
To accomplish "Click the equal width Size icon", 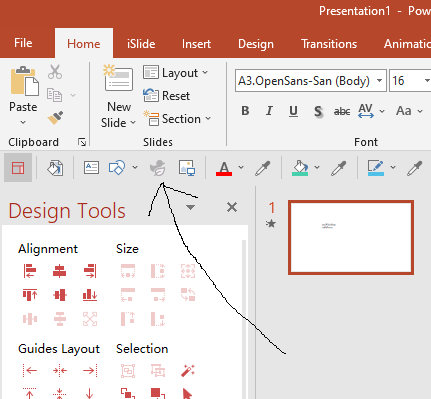I will [x=128, y=271].
